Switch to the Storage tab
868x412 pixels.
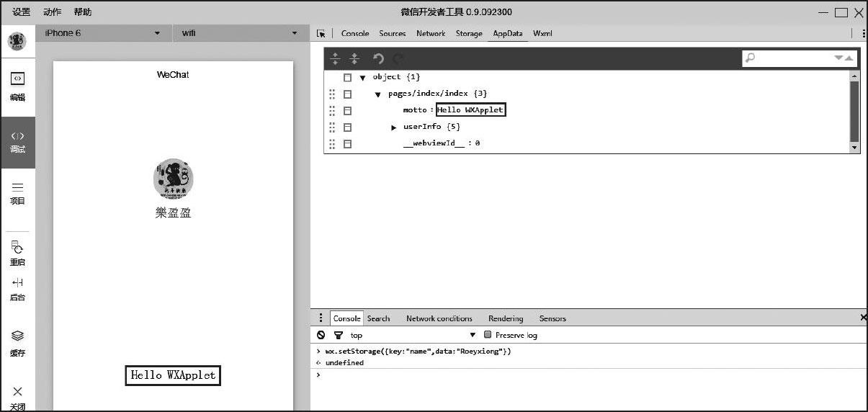(469, 33)
